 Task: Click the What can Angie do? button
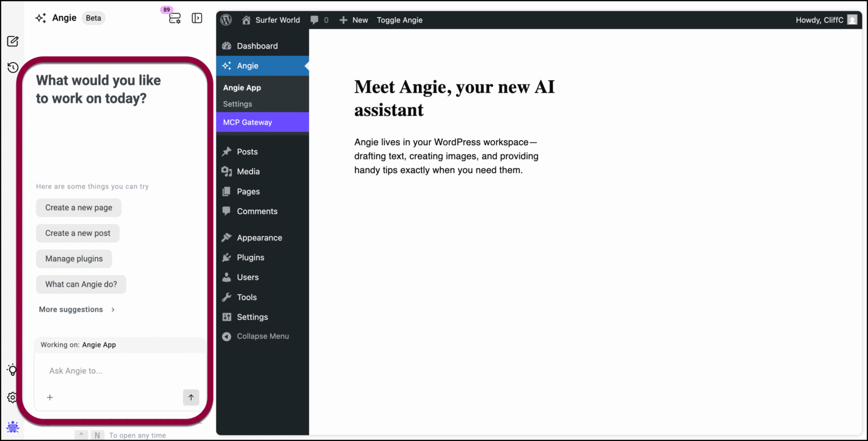pyautogui.click(x=81, y=284)
